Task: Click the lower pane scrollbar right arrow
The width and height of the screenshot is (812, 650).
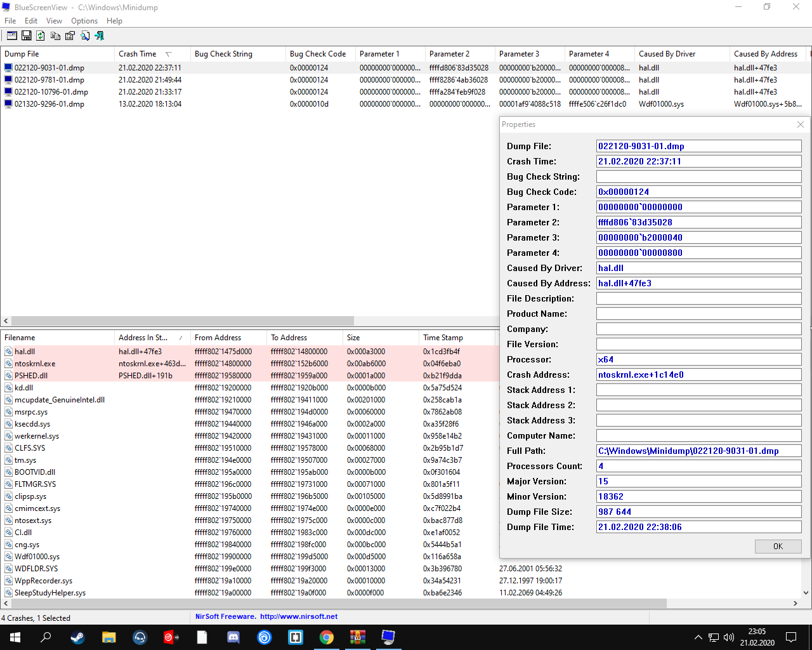Action: 796,603
